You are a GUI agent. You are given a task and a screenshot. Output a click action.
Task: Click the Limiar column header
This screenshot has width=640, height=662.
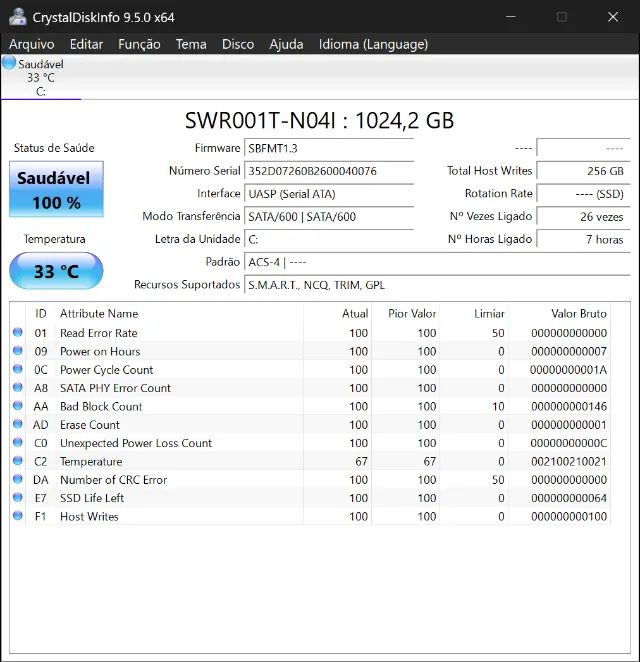tap(489, 313)
